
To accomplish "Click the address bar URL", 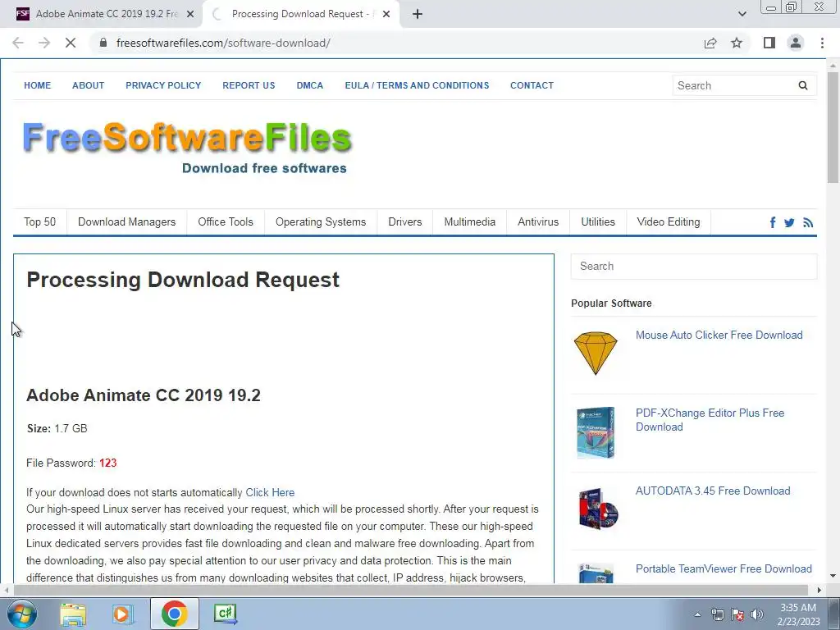I will pyautogui.click(x=223, y=43).
